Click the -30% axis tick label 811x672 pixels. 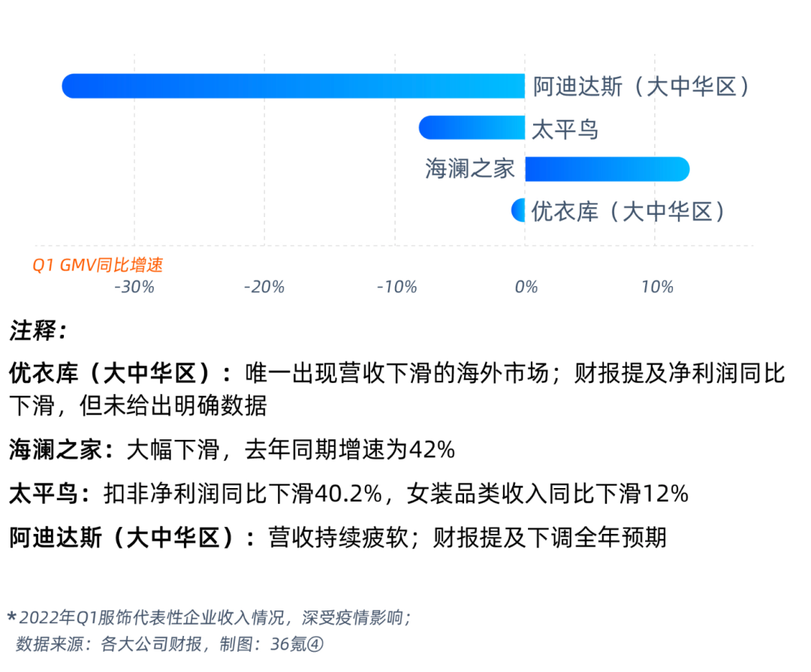click(x=134, y=287)
